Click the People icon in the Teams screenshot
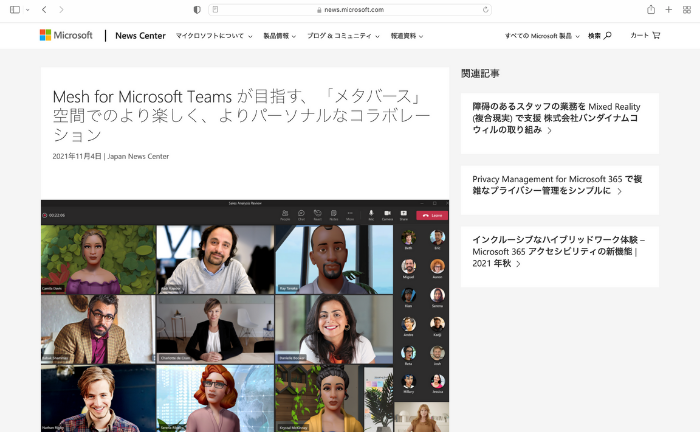 pyautogui.click(x=285, y=215)
